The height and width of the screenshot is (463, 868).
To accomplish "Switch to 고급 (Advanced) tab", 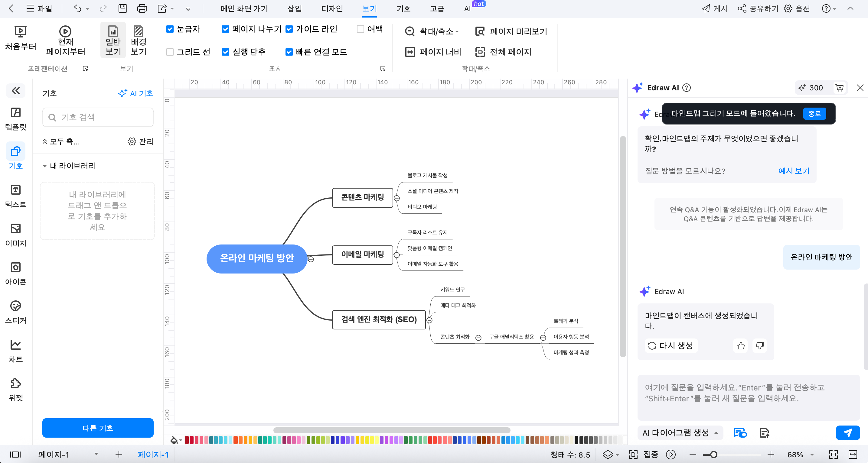I will [x=437, y=8].
